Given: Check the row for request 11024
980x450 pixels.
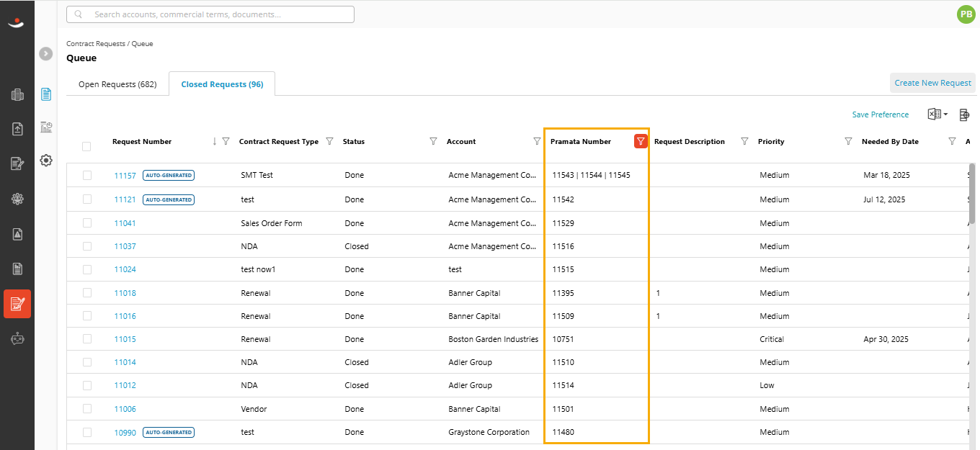Looking at the screenshot, I should tap(87, 269).
